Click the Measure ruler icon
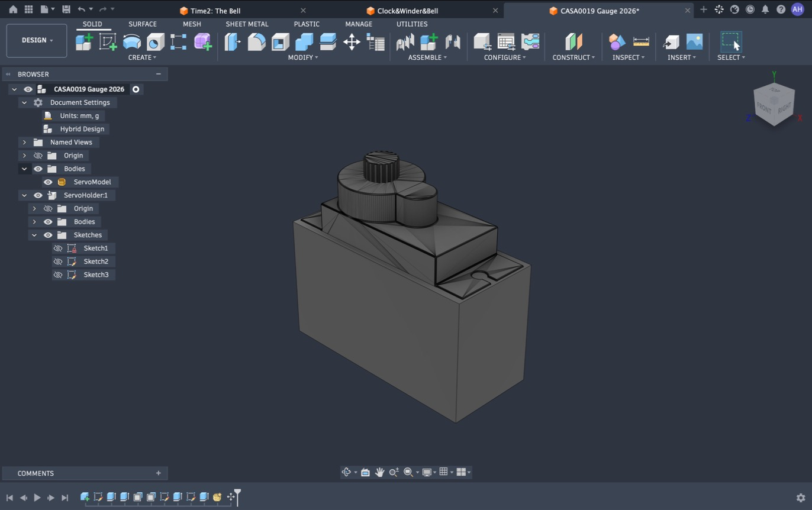The width and height of the screenshot is (812, 510). (641, 42)
